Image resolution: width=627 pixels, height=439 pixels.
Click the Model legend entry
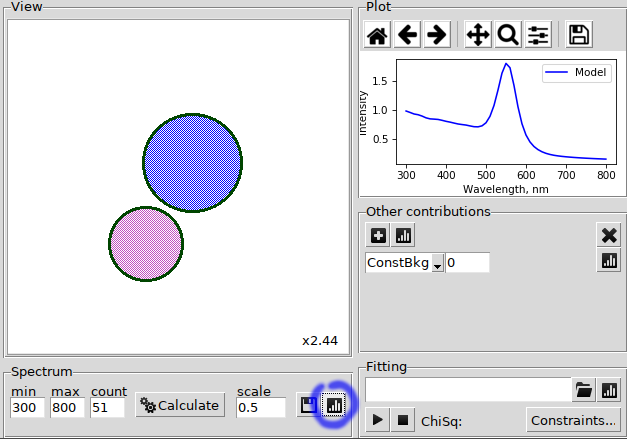click(577, 72)
